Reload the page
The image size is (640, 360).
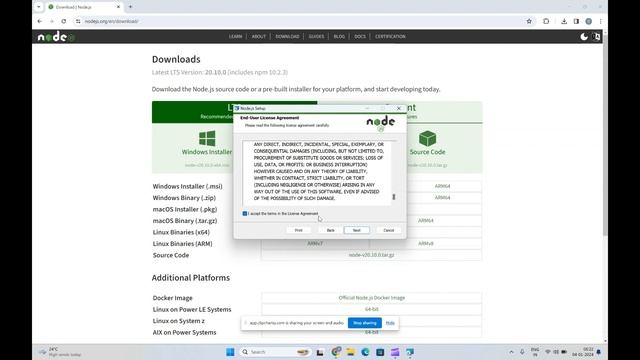pyautogui.click(x=64, y=21)
